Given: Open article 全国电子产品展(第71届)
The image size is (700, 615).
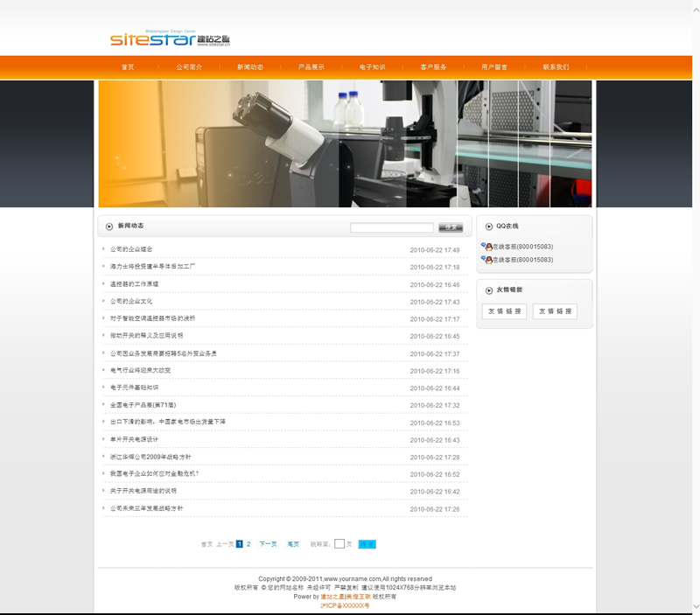Looking at the screenshot, I should [x=143, y=405].
